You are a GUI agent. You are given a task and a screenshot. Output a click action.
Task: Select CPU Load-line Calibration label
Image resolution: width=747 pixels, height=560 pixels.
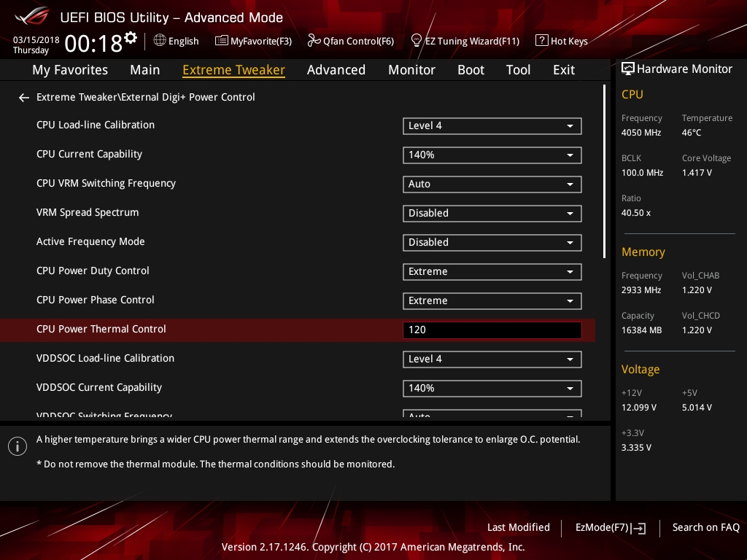point(96,125)
